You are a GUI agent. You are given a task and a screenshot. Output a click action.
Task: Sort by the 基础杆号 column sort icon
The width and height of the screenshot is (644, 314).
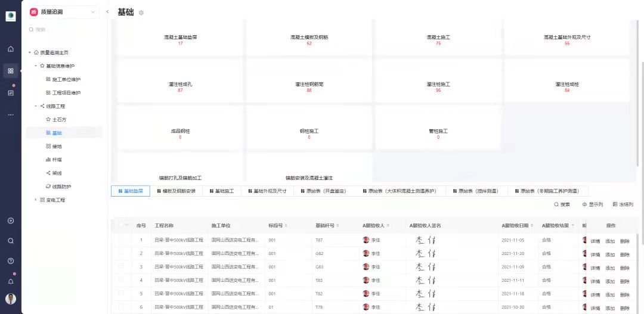coord(337,226)
